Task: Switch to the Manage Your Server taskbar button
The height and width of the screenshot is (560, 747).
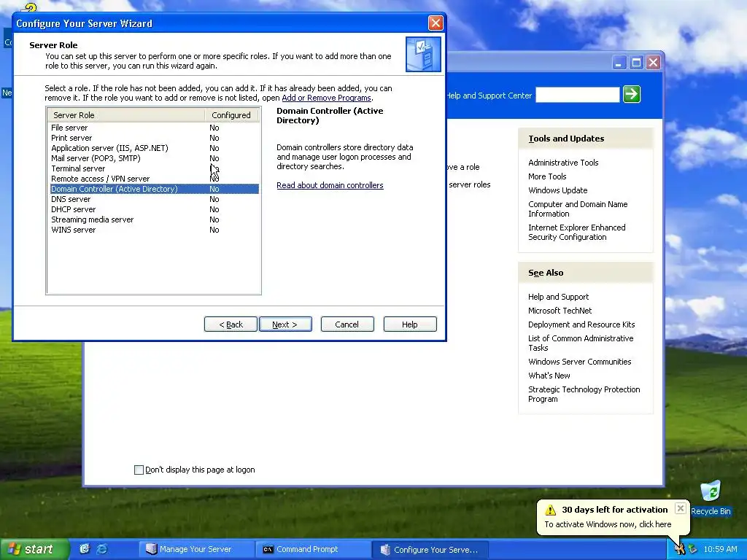Action: (x=196, y=549)
